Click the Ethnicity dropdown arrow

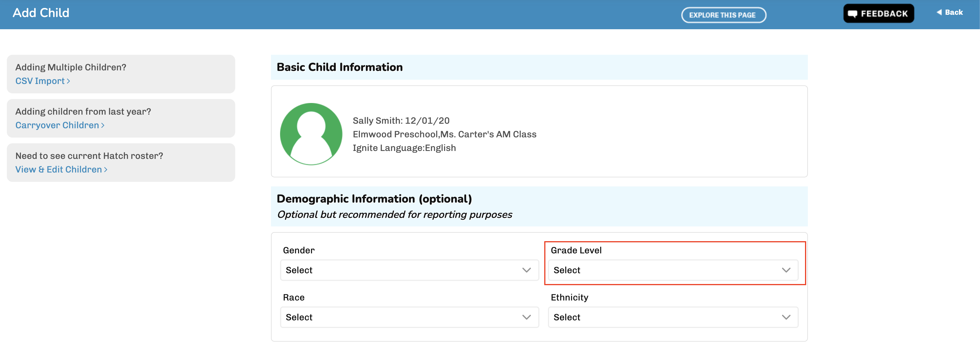tap(786, 318)
